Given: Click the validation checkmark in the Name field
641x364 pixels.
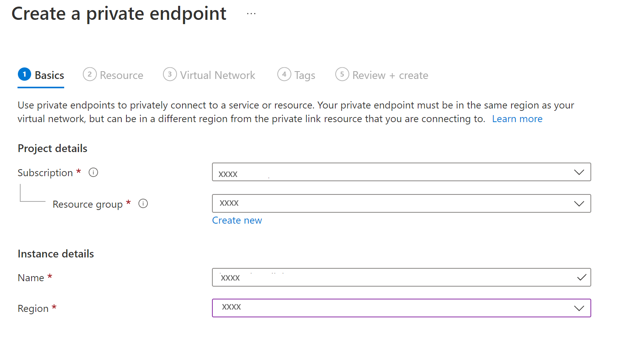Looking at the screenshot, I should pos(582,277).
